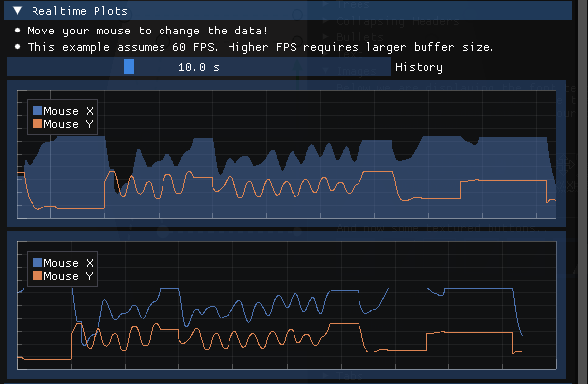Click the History slider label
The width and height of the screenshot is (588, 384).
pos(419,67)
